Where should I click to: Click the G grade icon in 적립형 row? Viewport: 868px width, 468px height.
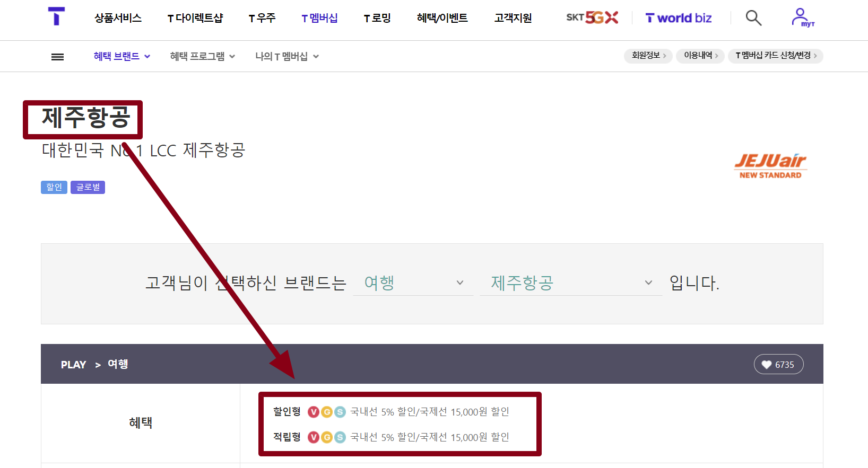[327, 437]
